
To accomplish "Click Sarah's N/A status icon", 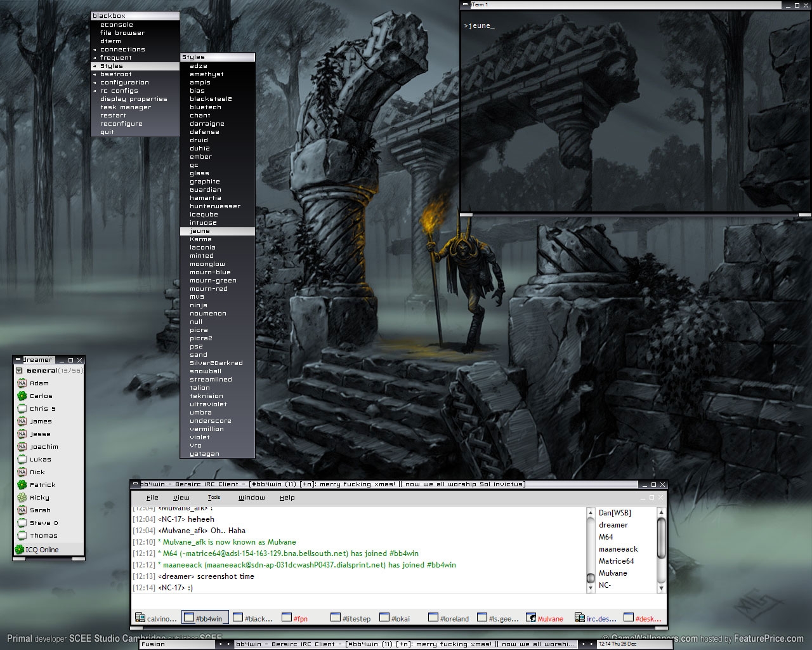I will [22, 510].
